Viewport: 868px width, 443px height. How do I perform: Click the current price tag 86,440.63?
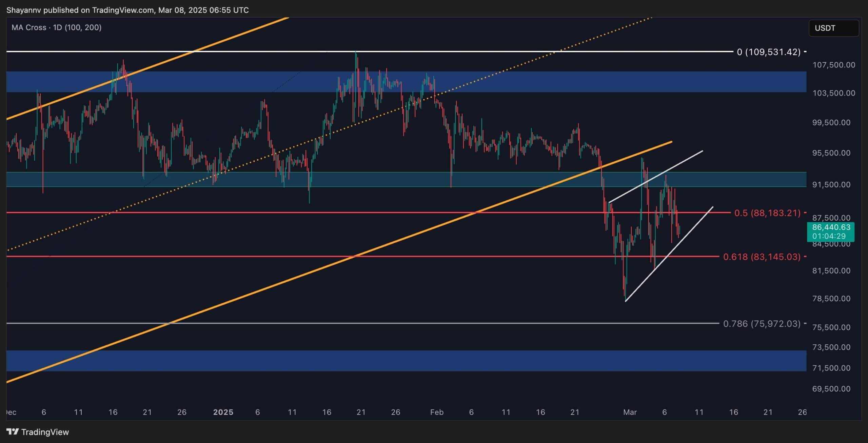[x=831, y=227]
